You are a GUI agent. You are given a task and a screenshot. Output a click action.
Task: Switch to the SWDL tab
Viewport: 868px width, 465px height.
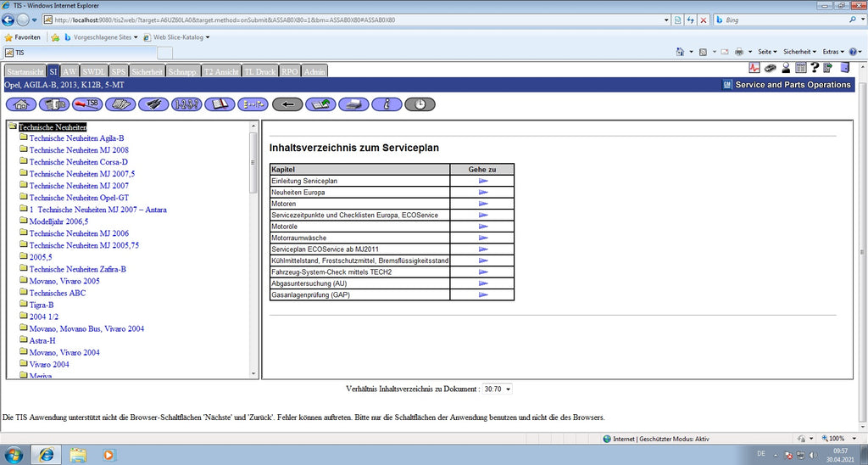click(93, 71)
